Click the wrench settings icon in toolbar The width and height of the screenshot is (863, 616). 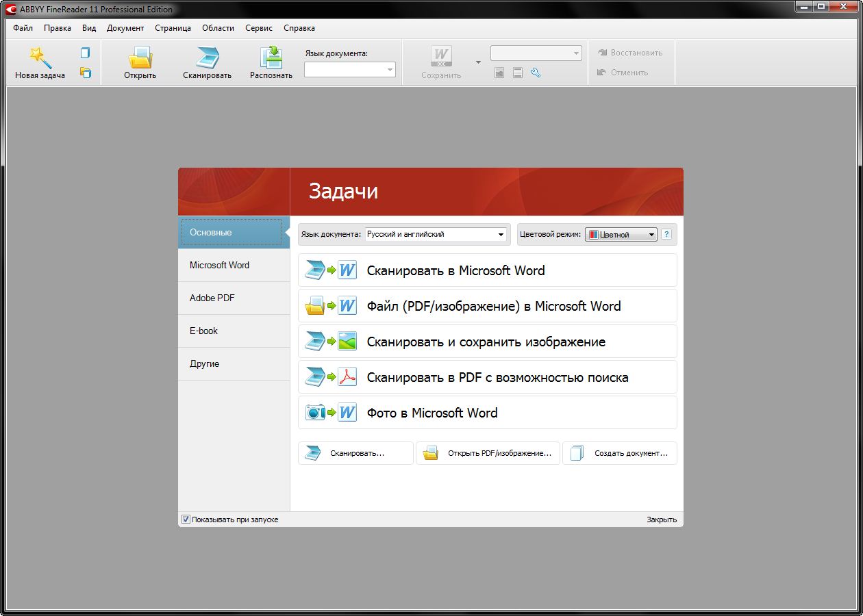tap(536, 73)
